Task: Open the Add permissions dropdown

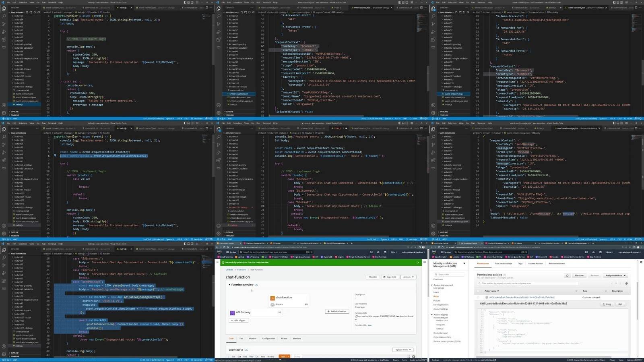Action: click(615, 275)
